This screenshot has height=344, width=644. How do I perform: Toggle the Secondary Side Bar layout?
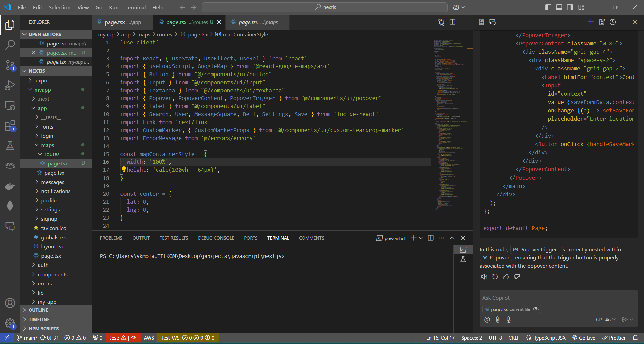click(x=570, y=7)
